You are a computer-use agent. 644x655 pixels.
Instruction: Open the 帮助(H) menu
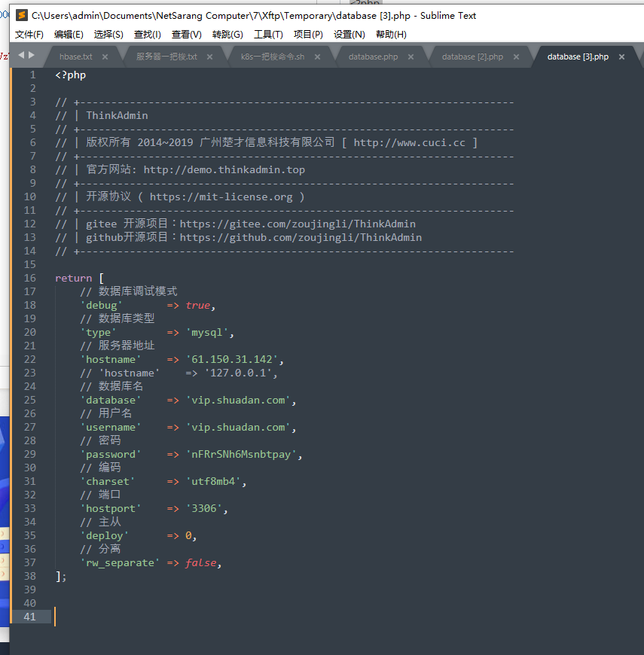pos(391,35)
